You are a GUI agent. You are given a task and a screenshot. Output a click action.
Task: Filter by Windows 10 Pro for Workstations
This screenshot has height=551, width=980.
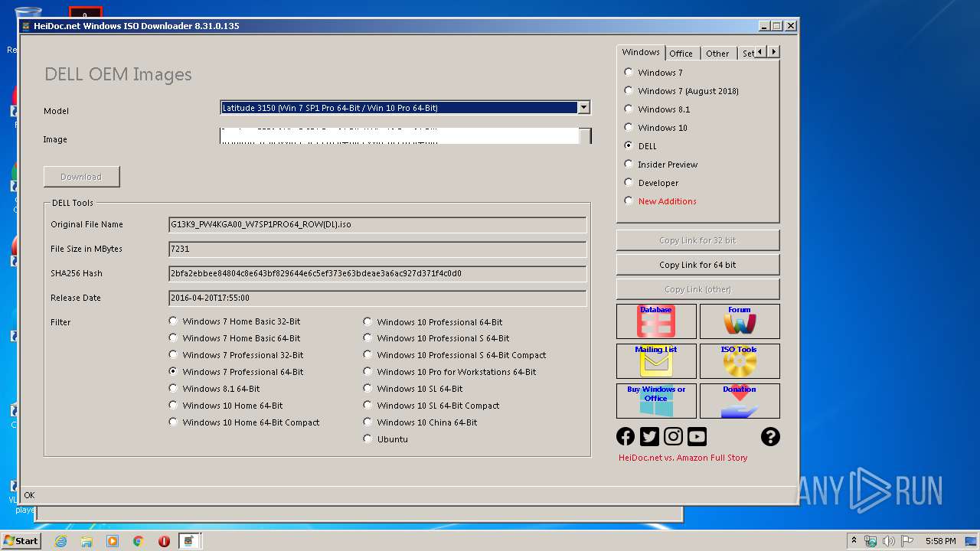pos(367,371)
